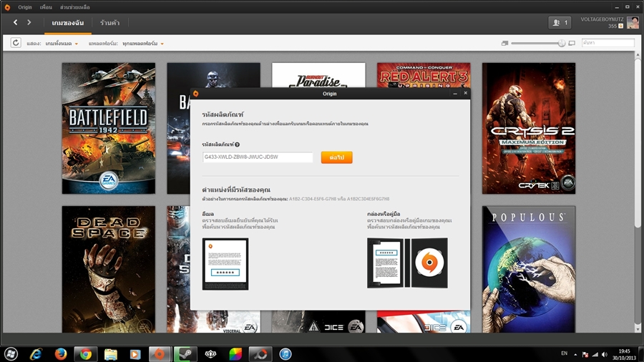Viewport: 644px width, 362px height.
Task: Select the Burnout Paradise game cover
Action: [x=318, y=74]
